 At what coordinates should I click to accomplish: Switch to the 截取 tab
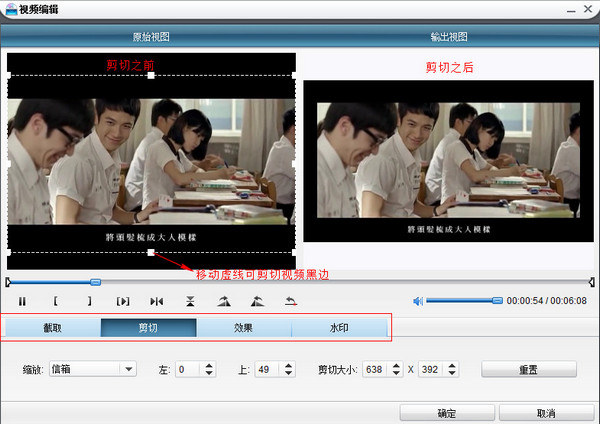tap(53, 328)
